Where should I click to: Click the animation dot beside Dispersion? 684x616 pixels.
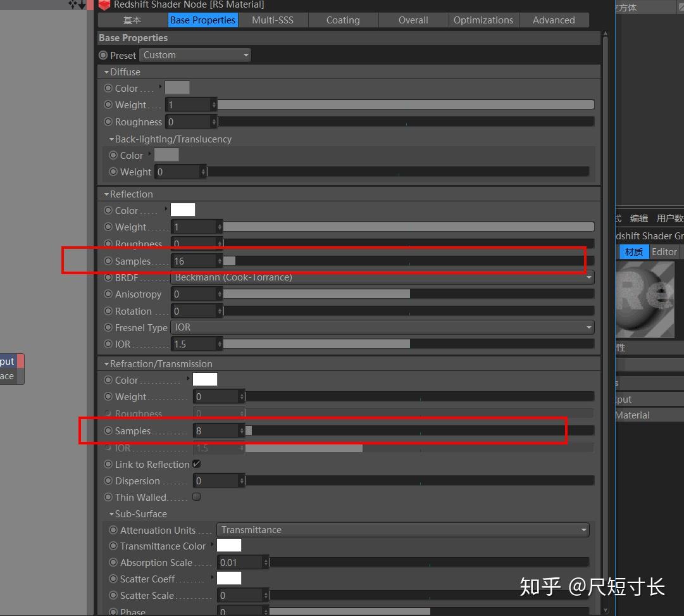click(108, 481)
